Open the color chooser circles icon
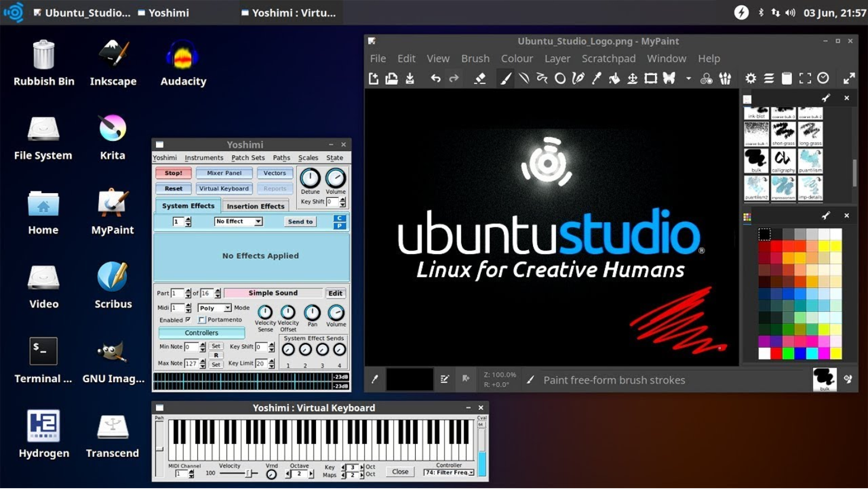The width and height of the screenshot is (868, 490). [x=706, y=78]
